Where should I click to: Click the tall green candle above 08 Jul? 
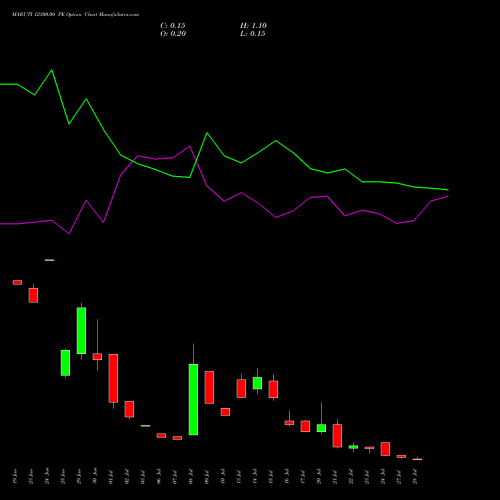pos(193,399)
